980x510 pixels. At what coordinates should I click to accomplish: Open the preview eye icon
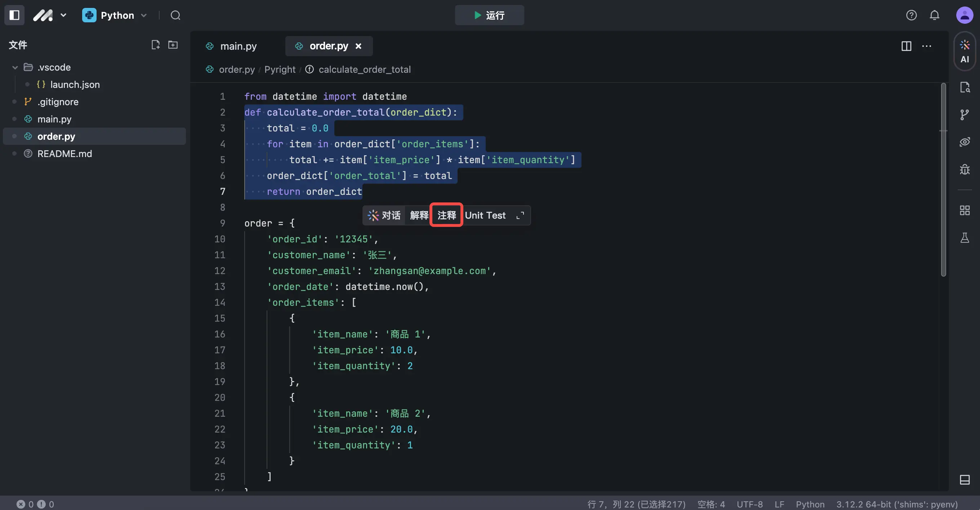pyautogui.click(x=965, y=142)
